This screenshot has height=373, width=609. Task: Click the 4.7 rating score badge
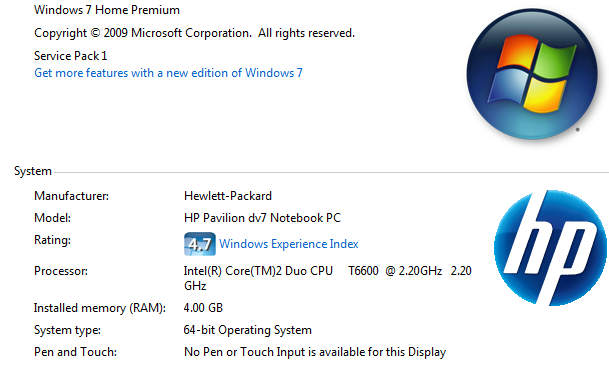pos(200,244)
